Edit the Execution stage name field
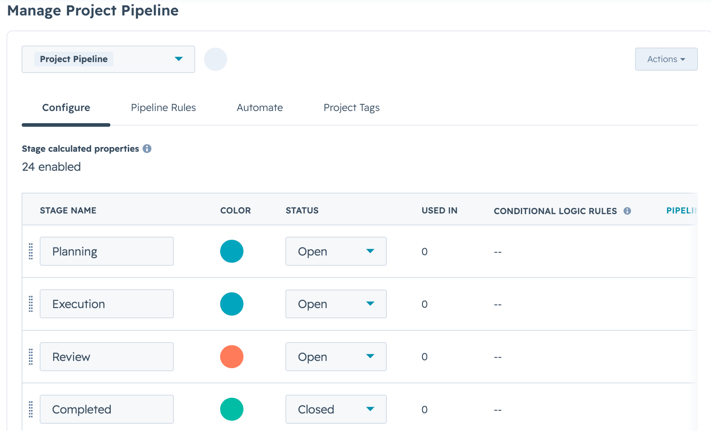 coord(107,304)
